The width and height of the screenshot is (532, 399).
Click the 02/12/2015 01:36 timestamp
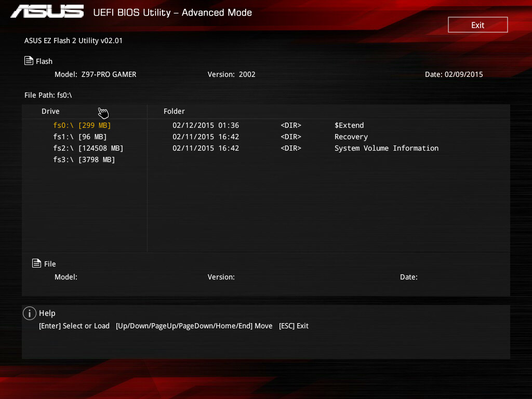[x=206, y=125]
